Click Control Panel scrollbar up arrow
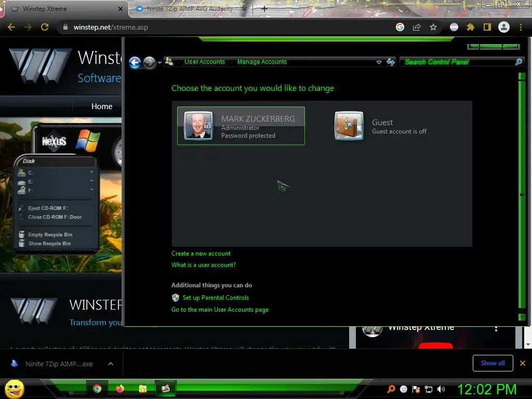Screen dimensions: 532x399 tap(522, 77)
